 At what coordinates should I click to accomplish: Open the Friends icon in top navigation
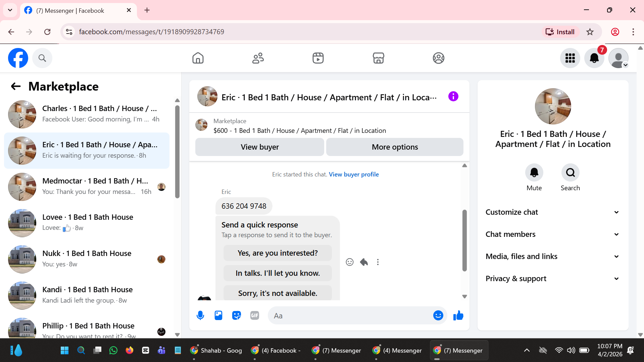[258, 58]
